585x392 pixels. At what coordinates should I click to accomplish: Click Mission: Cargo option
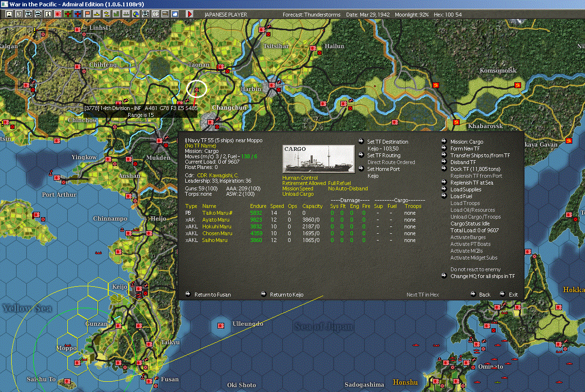[x=467, y=142]
